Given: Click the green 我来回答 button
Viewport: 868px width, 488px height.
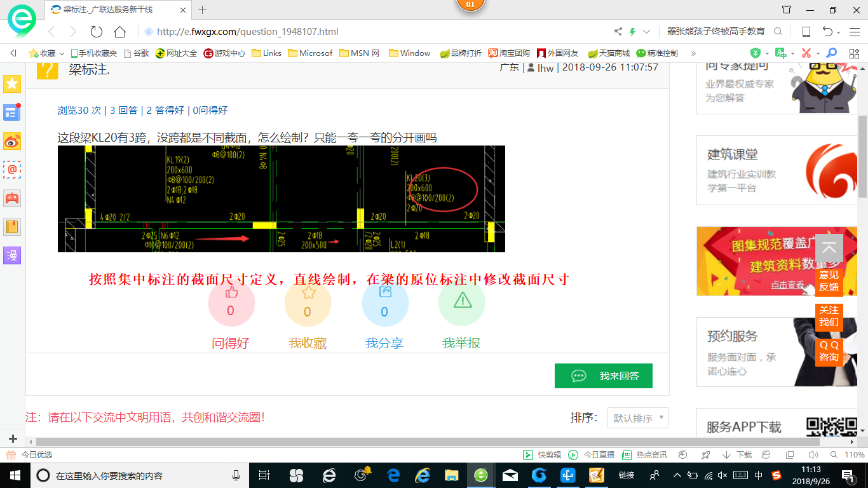Looking at the screenshot, I should coord(604,376).
